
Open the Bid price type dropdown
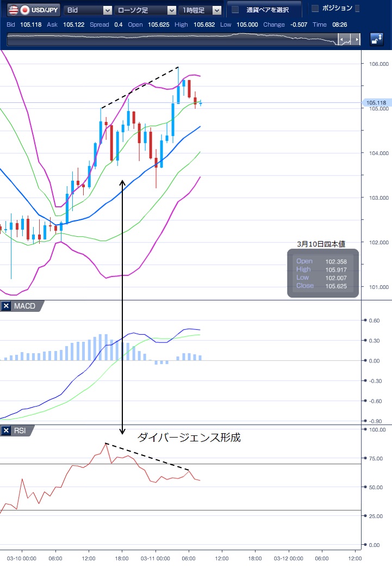(x=88, y=10)
